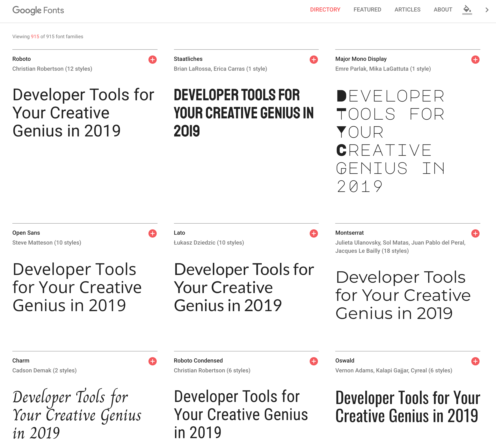
Task: Add Roboto Condensed to your selection
Action: coord(314,361)
